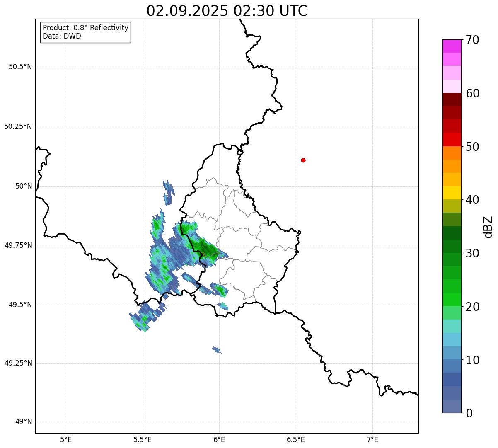The height and width of the screenshot is (448, 498).
Task: Click the 49.5°N latitude label
Action: pyautogui.click(x=20, y=305)
